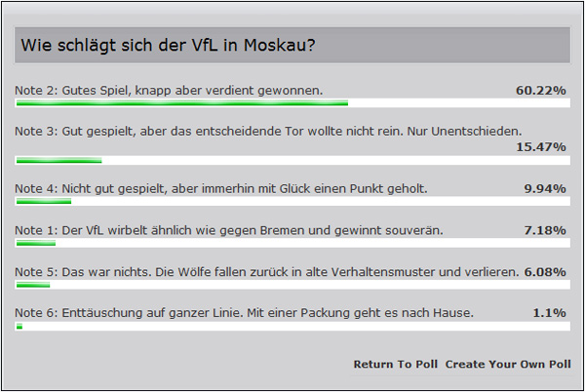Click the 60.22% percentage label
Screen dimensions: 585x392
tap(541, 91)
